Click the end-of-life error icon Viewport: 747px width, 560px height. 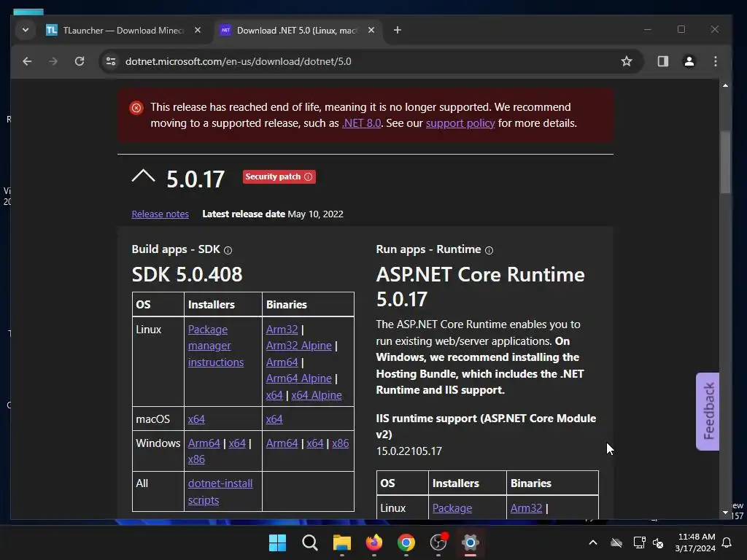click(x=136, y=108)
